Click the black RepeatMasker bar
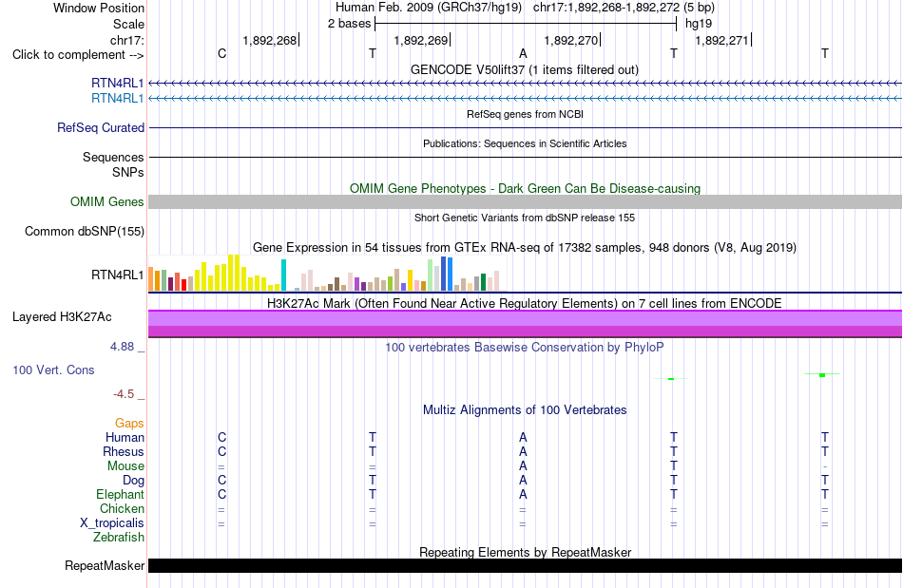Viewport: 903px width, 588px height. point(525,565)
